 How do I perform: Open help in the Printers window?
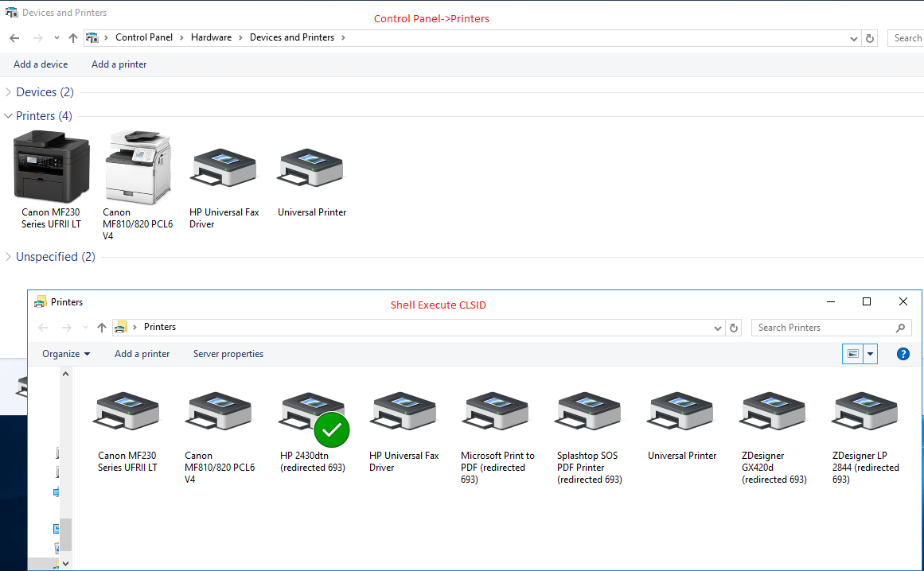[903, 354]
